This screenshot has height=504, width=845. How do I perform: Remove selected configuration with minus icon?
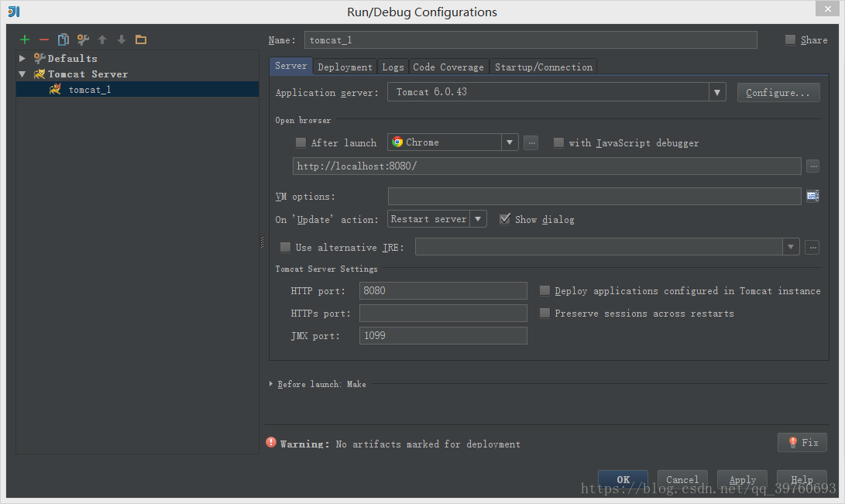[44, 39]
